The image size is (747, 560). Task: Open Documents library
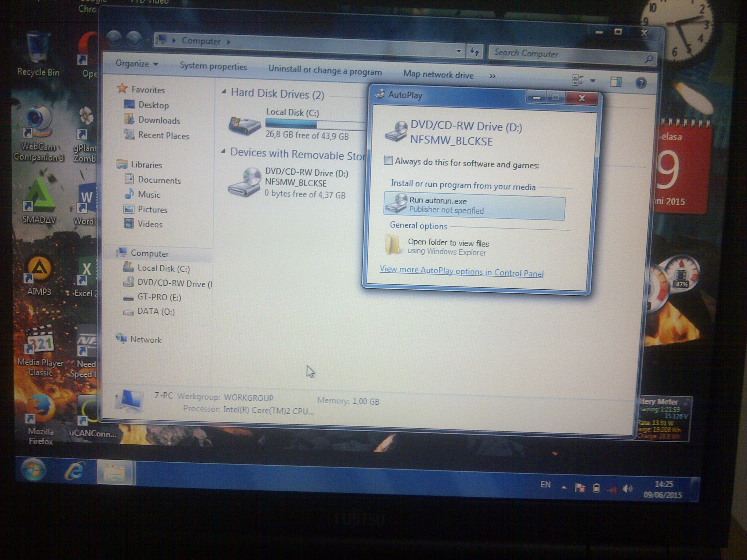click(152, 180)
